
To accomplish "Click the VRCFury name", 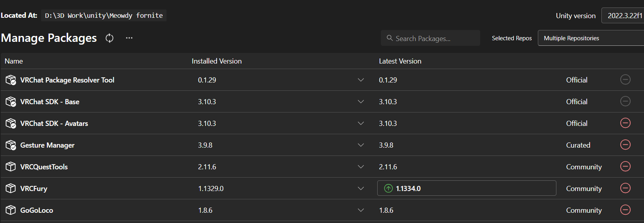I will (34, 189).
